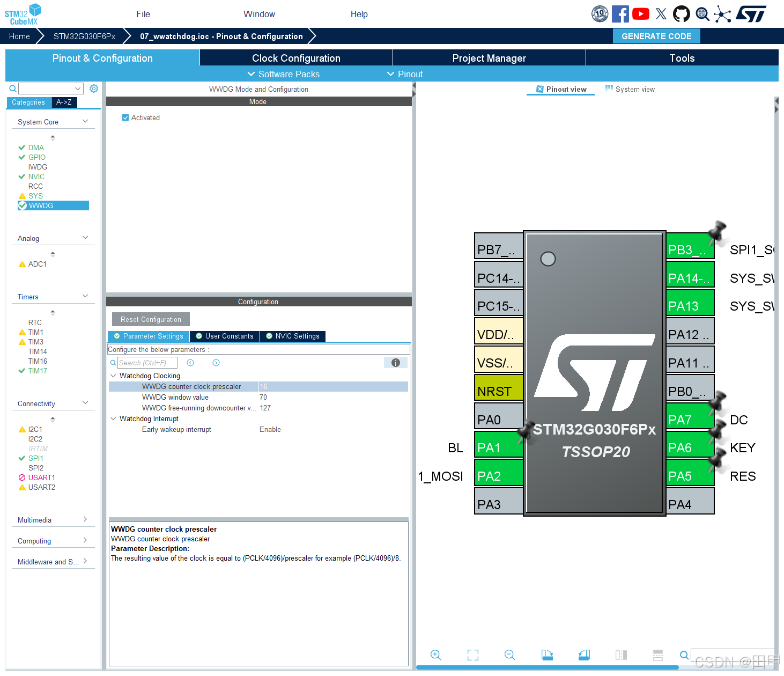
Task: Rotate the chip clockwise
Action: 547,655
